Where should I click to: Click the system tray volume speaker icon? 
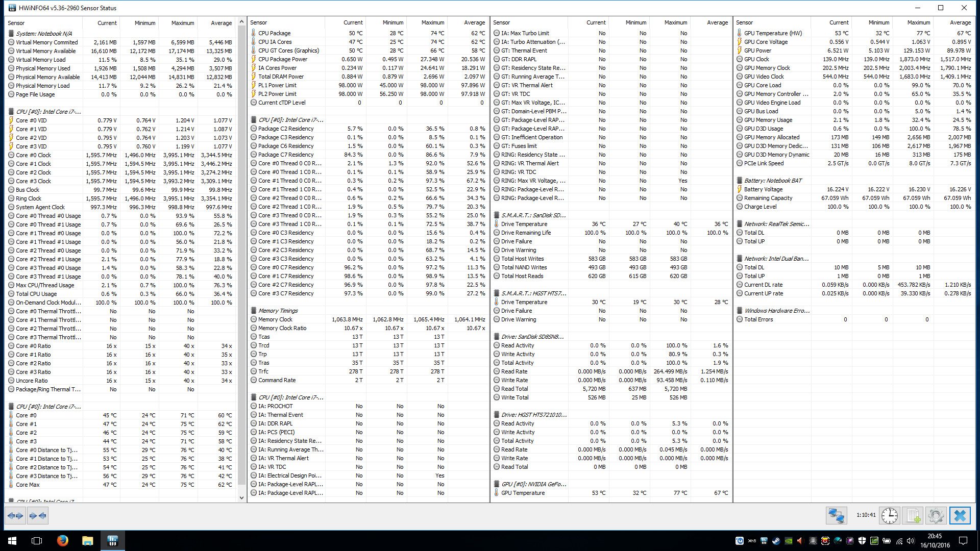tap(911, 541)
